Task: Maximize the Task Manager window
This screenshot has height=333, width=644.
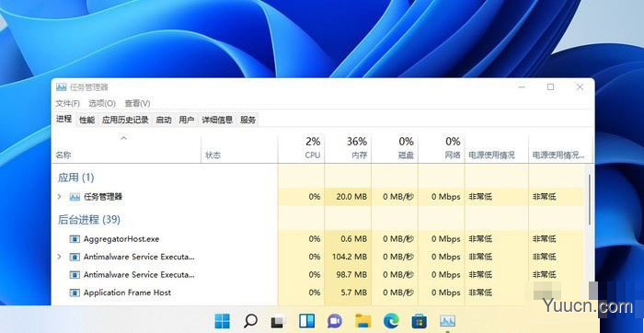Action: pos(550,87)
